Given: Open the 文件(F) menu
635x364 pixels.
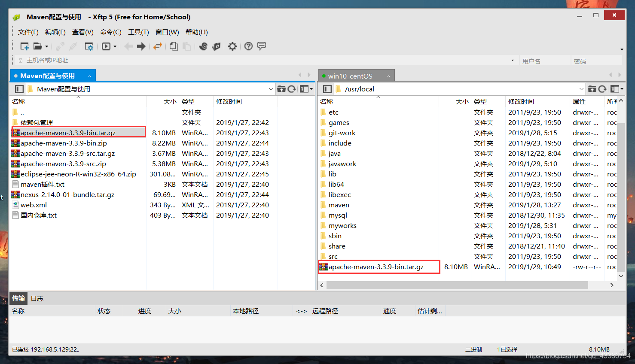Looking at the screenshot, I should coord(28,32).
